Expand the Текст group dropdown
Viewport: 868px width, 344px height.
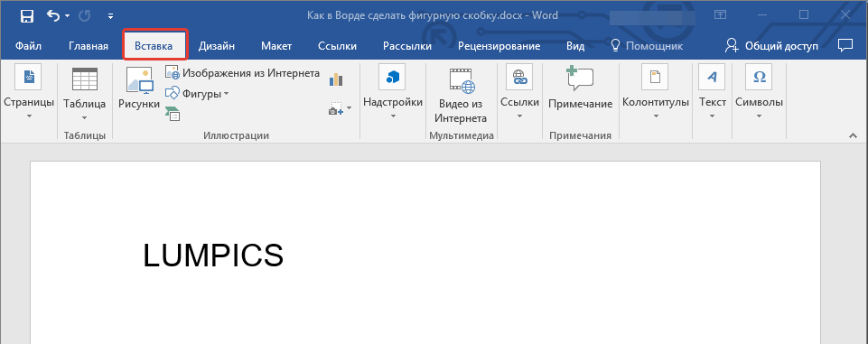tap(713, 93)
